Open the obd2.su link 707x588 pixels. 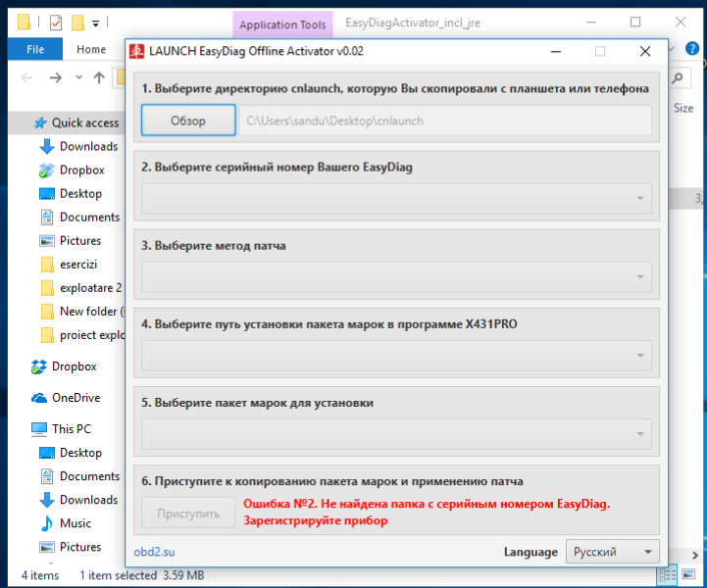[154, 552]
